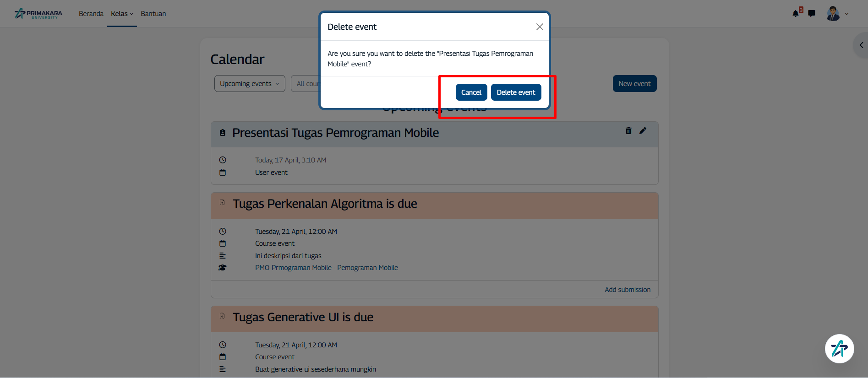
Task: Click assignment icon beside Tugas Perkenalan Algoritma
Action: (222, 202)
